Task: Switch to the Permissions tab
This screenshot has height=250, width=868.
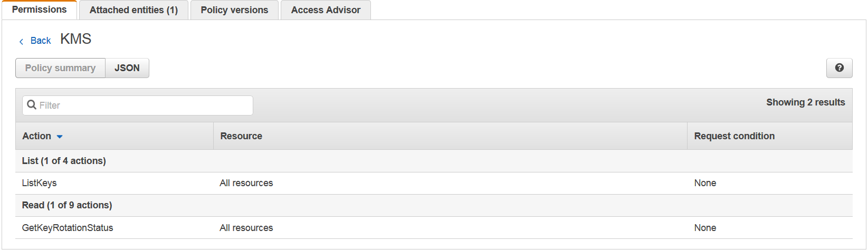Action: [x=39, y=9]
